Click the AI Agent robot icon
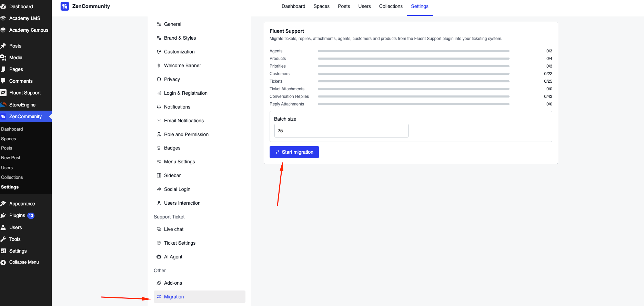Viewport: 644px width, 306px height. click(159, 257)
